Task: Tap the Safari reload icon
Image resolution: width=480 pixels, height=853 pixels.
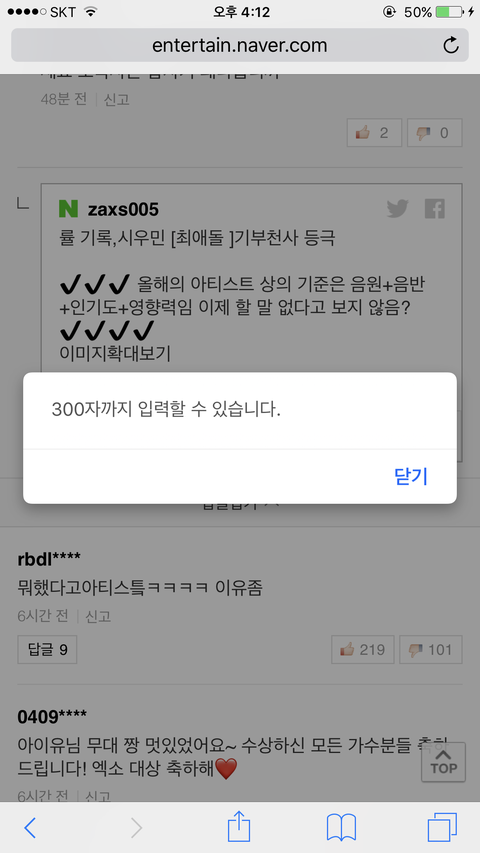Action: [x=451, y=45]
